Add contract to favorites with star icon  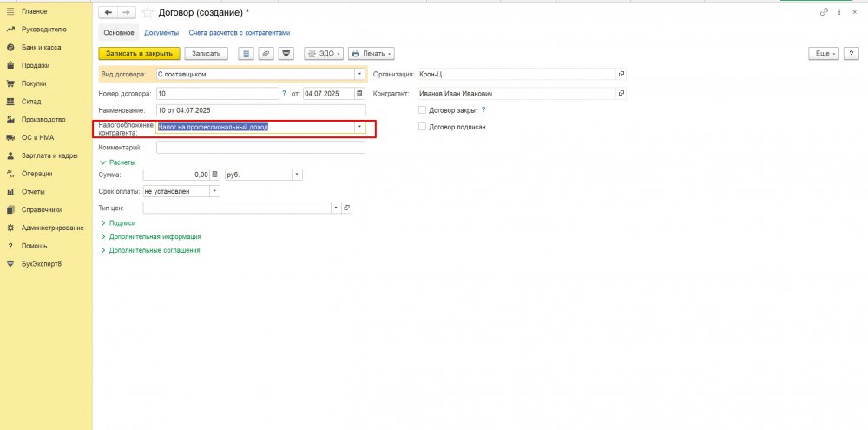(x=146, y=13)
